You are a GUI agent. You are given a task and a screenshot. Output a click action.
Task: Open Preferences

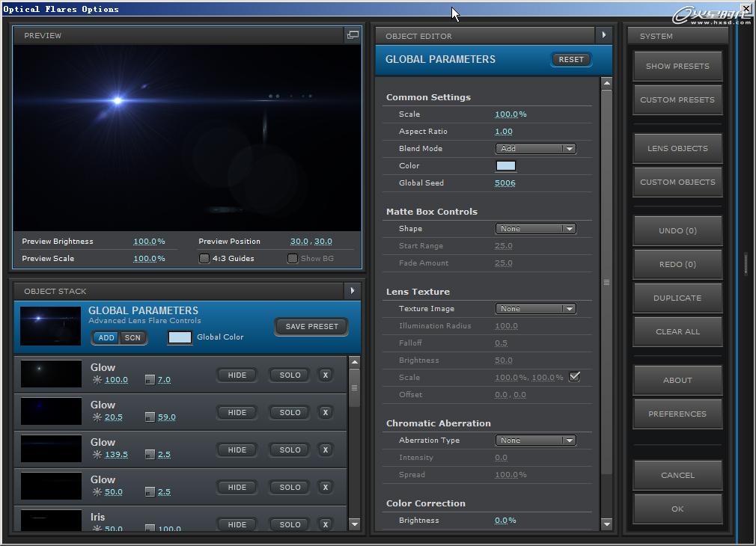click(x=677, y=414)
